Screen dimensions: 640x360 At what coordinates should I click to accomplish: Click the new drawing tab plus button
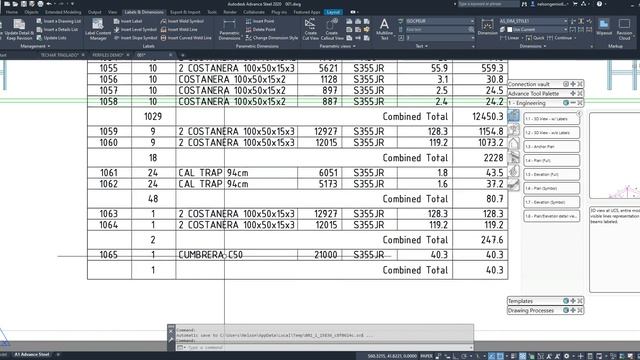[182, 55]
